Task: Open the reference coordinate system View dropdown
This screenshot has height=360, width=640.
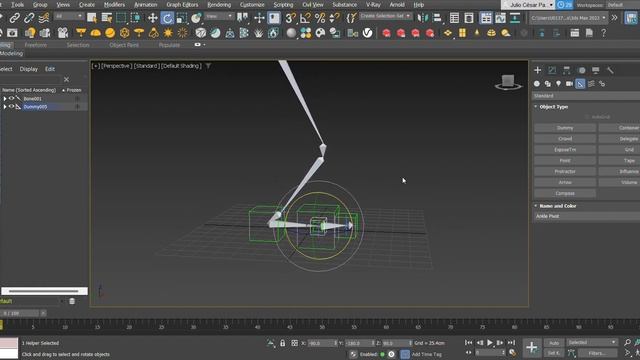Action: [x=219, y=16]
